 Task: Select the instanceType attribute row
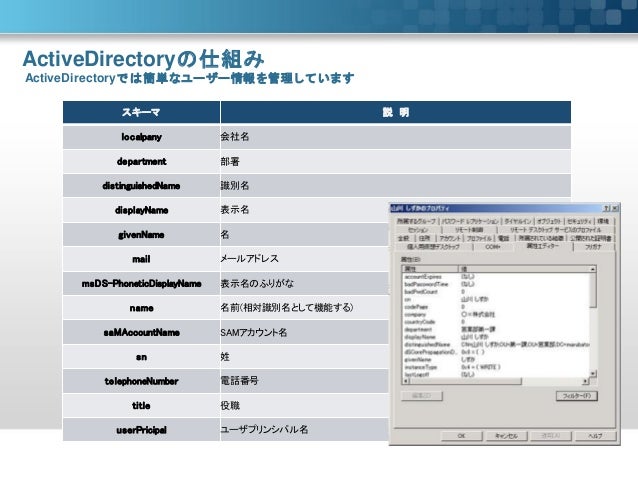point(496,367)
